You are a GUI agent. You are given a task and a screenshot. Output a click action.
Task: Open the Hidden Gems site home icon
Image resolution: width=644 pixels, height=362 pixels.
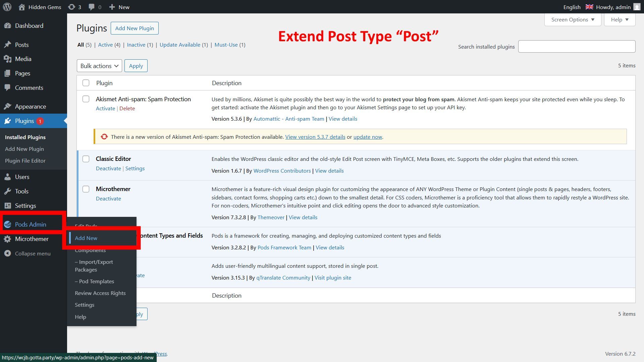tap(22, 7)
